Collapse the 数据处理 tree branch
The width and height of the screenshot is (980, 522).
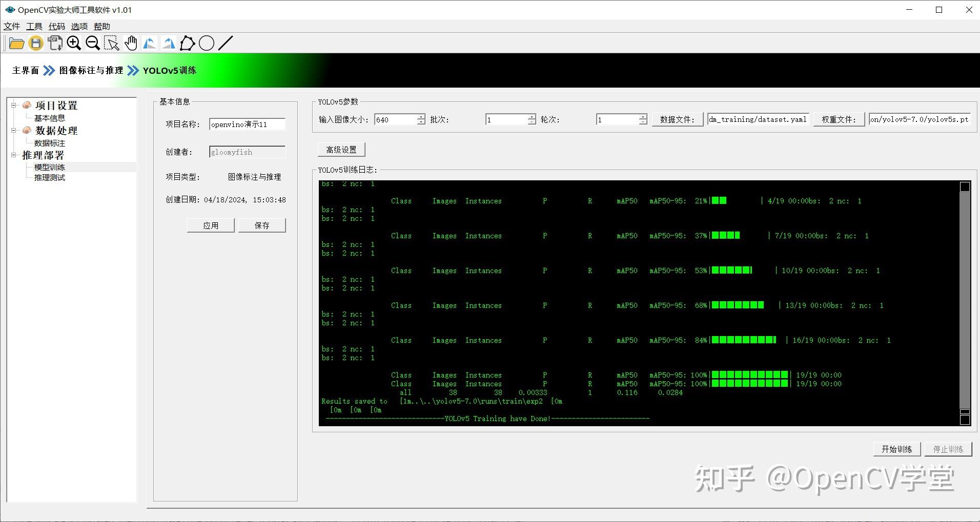13,131
